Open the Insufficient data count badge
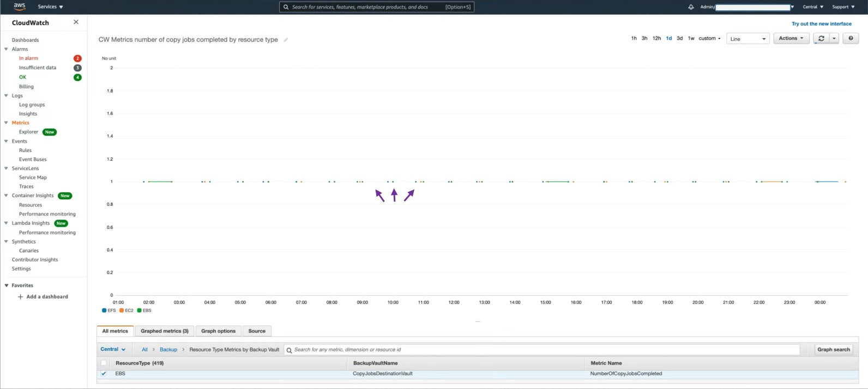 (x=77, y=68)
